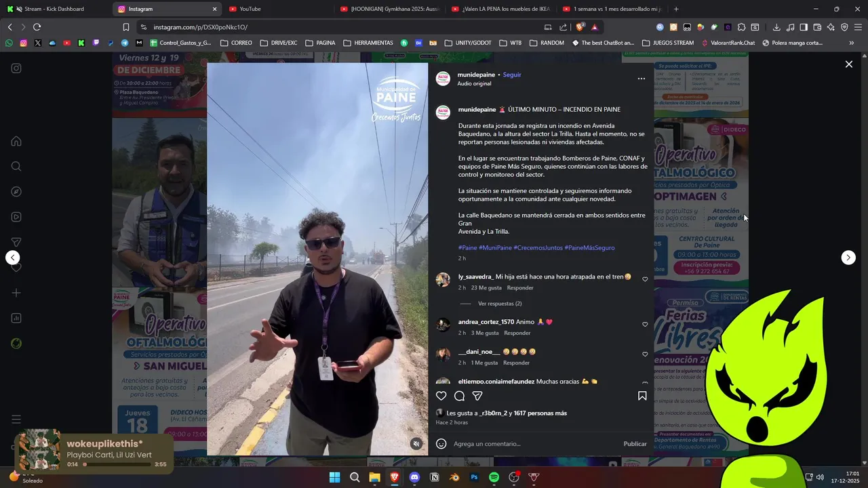Open Instagram Home from sidebar
Screen dimensions: 868x488
coord(16,141)
